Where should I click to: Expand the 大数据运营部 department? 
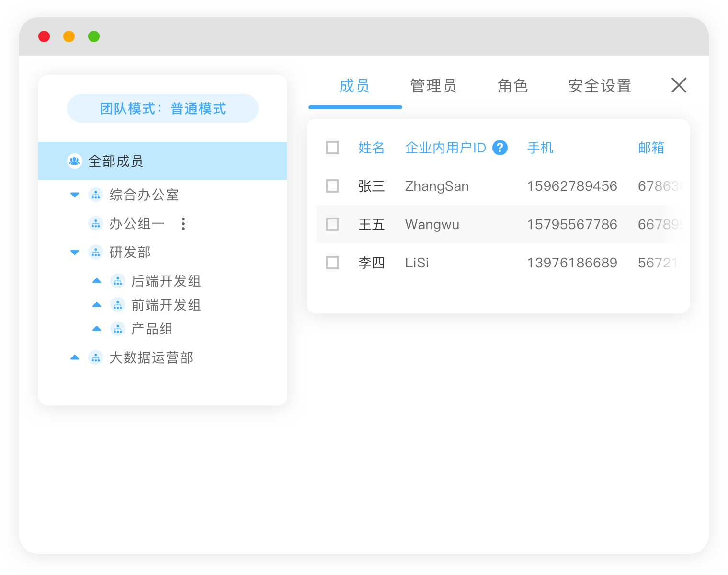click(x=74, y=357)
